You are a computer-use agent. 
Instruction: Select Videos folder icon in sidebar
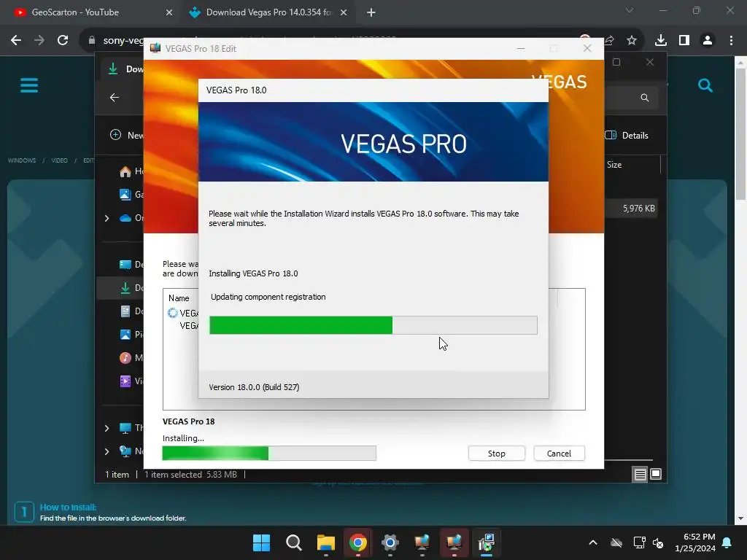click(125, 381)
